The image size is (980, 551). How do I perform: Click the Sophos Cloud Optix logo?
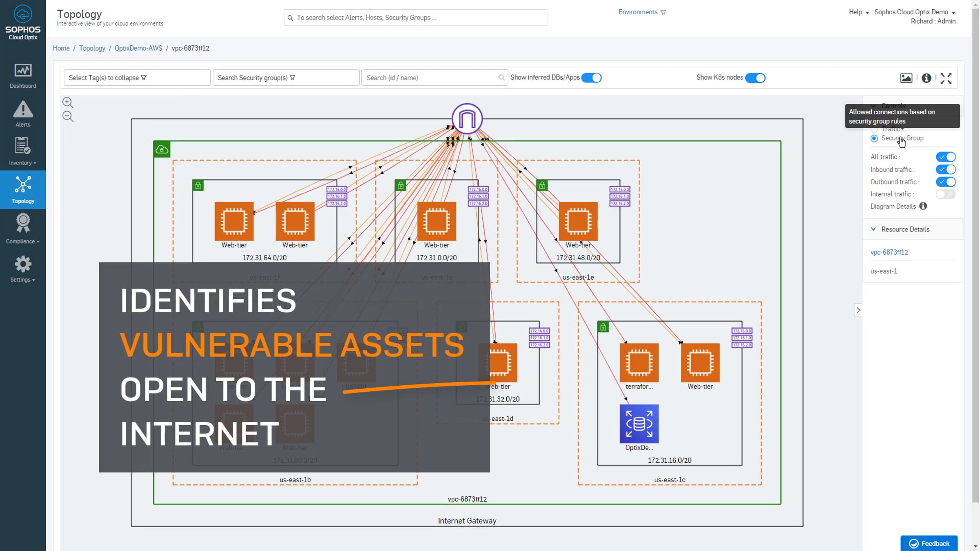23,22
